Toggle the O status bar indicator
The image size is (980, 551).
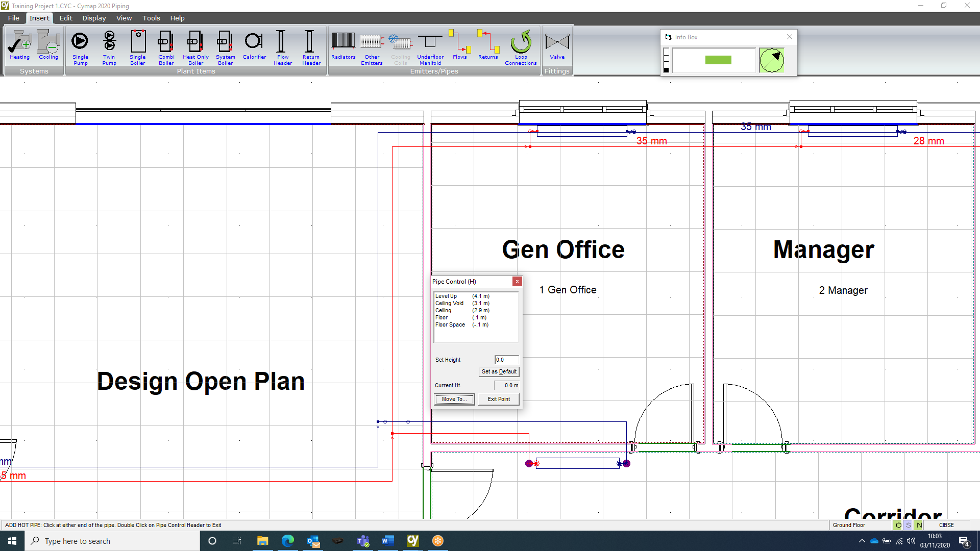tap(898, 525)
